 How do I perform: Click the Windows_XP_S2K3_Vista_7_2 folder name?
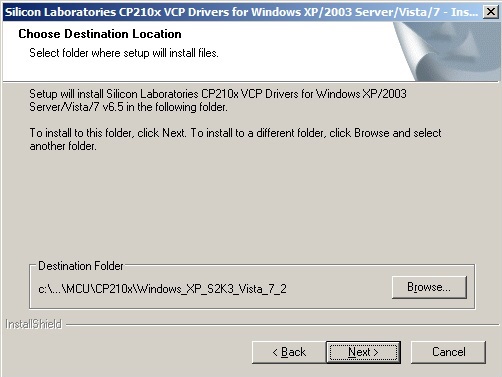click(x=212, y=289)
